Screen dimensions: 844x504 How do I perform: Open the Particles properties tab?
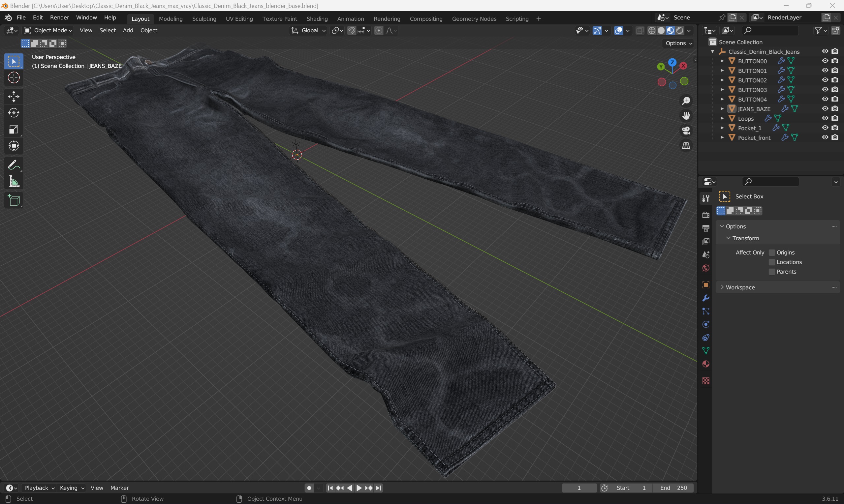point(706,311)
